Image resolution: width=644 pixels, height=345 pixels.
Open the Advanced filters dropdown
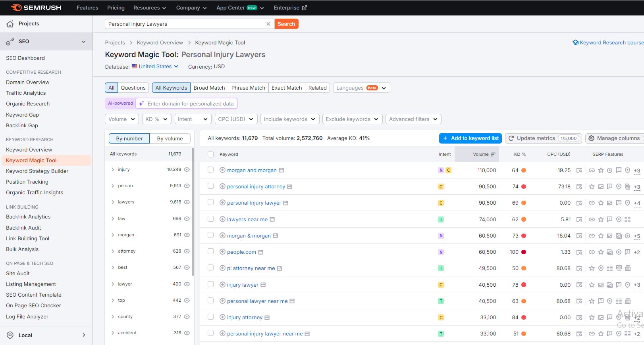point(413,119)
